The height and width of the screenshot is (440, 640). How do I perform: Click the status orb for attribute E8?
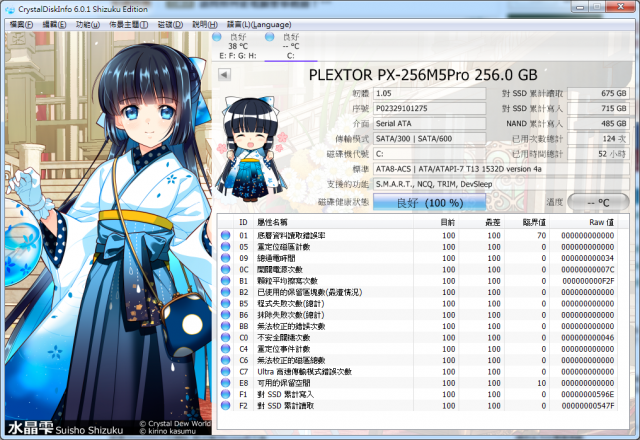[225, 383]
